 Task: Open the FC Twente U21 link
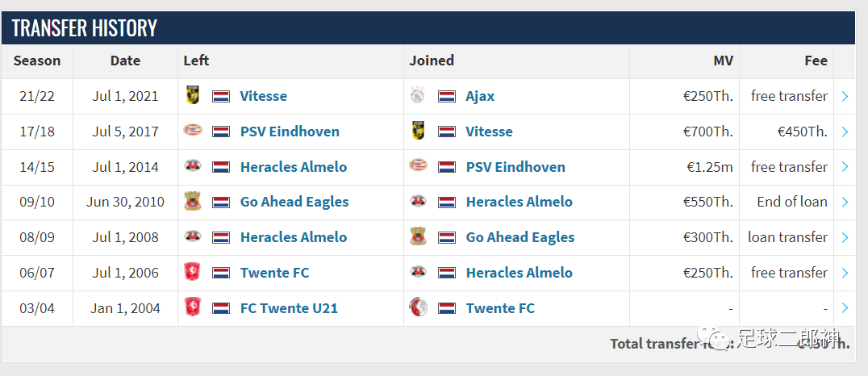point(289,308)
